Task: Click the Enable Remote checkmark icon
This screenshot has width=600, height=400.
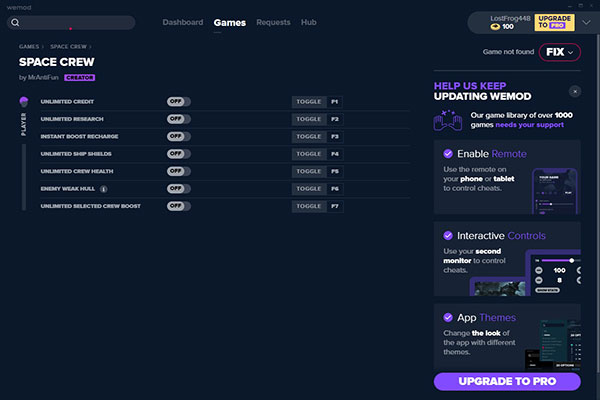Action: 446,155
